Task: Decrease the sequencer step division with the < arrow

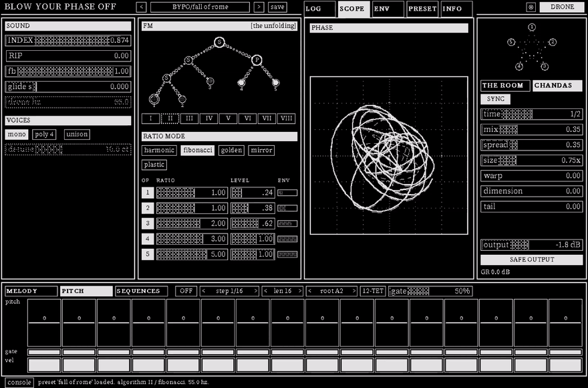Action: coord(204,291)
